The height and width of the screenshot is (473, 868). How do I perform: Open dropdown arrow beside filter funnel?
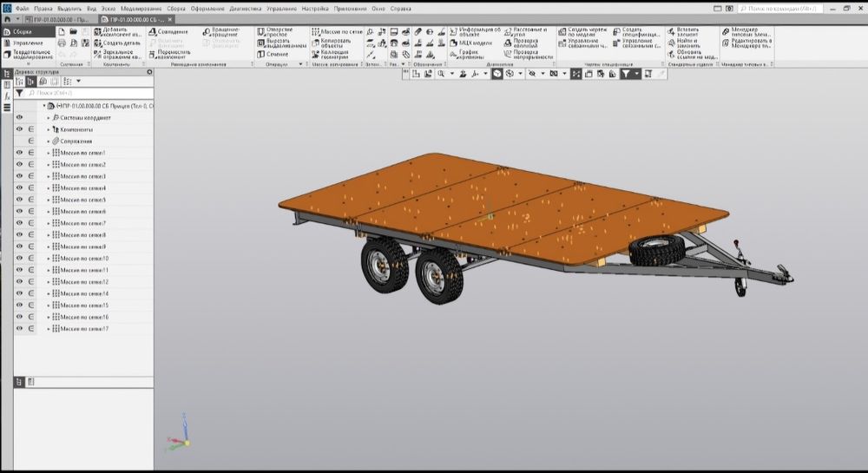click(x=636, y=74)
